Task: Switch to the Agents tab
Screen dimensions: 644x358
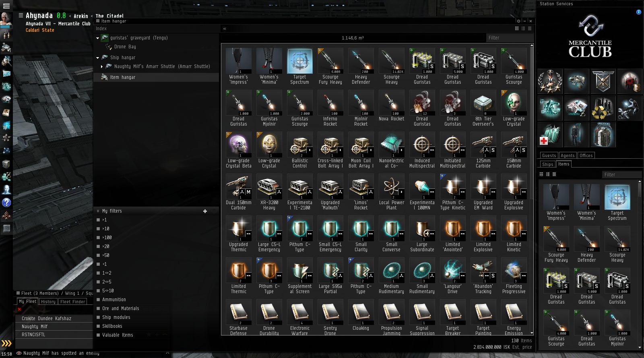Action: pyautogui.click(x=568, y=155)
